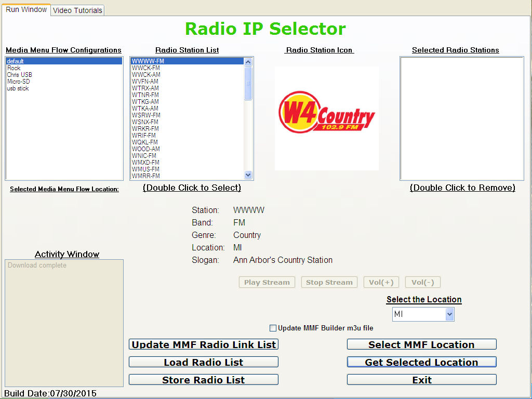Click inside the Selected Radio Stations list
This screenshot has width=532, height=399.
pos(462,118)
